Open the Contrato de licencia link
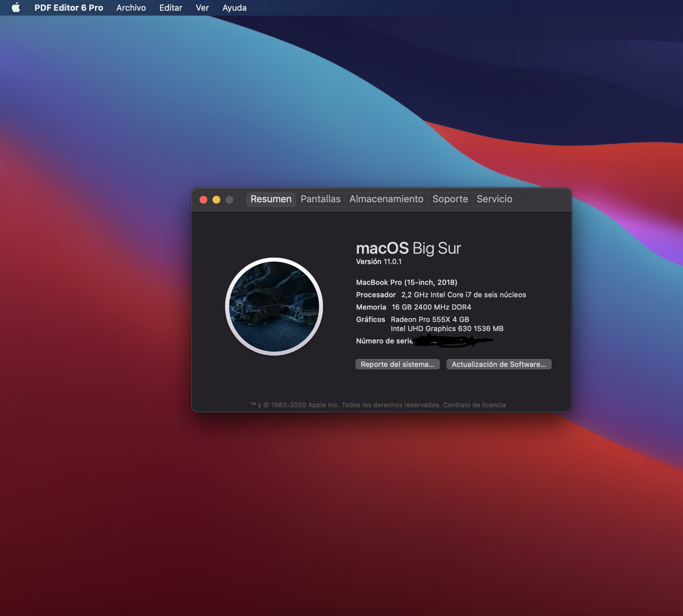Viewport: 683px width, 616px height. pos(474,405)
